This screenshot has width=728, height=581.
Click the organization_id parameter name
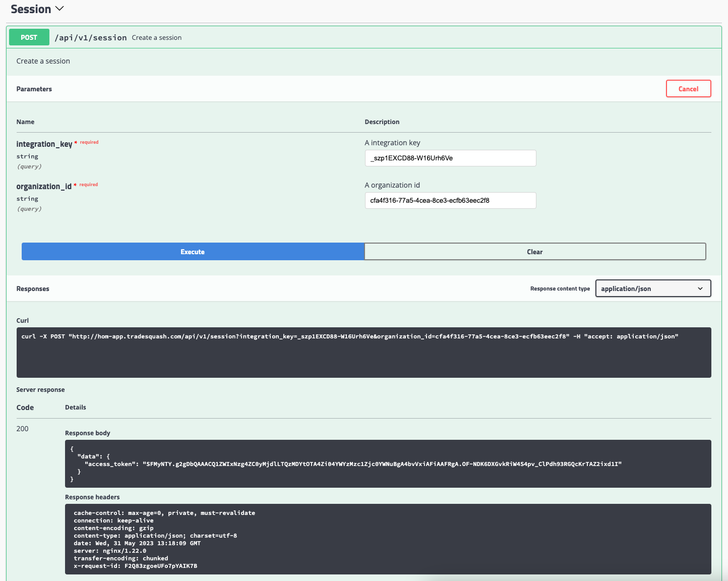[44, 187]
